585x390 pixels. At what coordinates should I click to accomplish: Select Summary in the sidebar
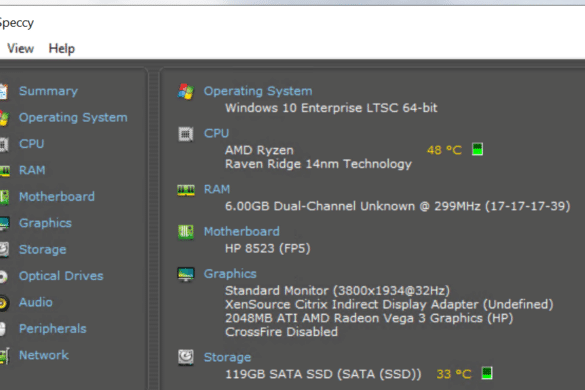48,91
